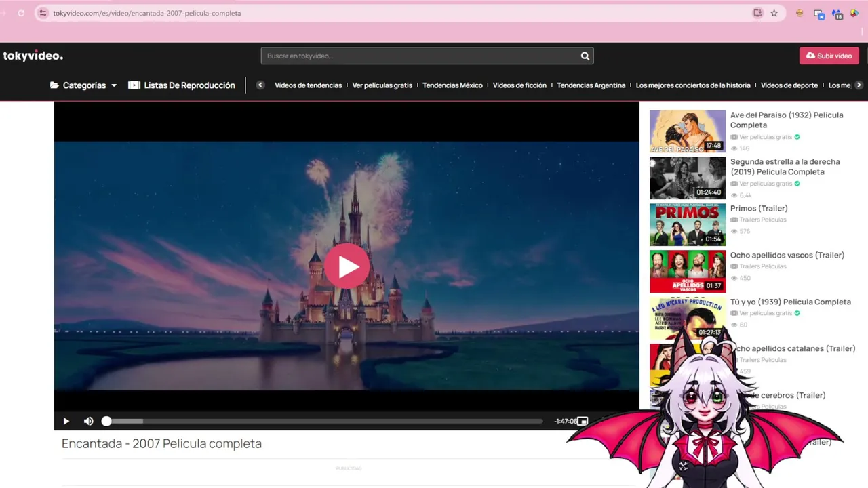Open Videos de tendencias tab
Screen dimensions: 868x488
tap(308, 85)
